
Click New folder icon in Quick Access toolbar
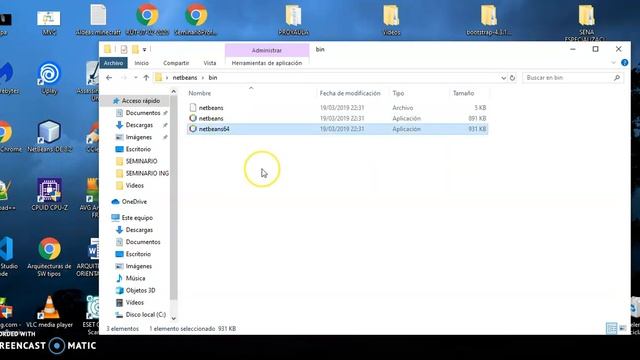(135, 49)
